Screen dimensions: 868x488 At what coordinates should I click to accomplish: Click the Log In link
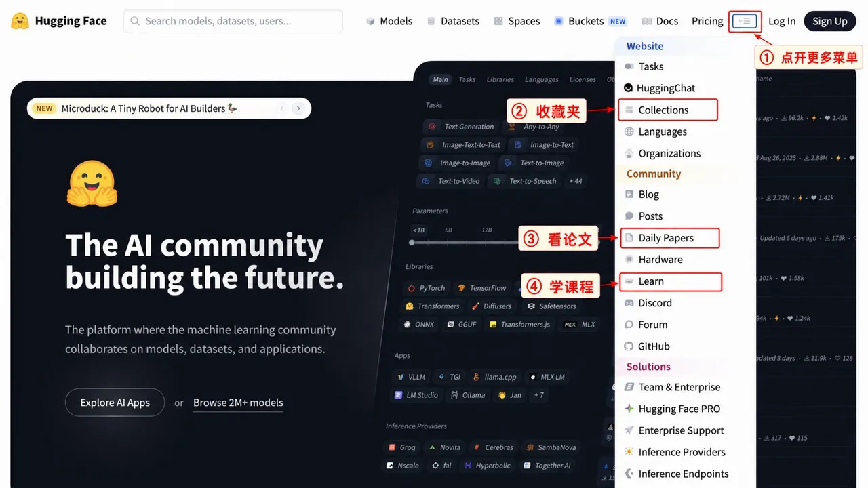pos(782,21)
